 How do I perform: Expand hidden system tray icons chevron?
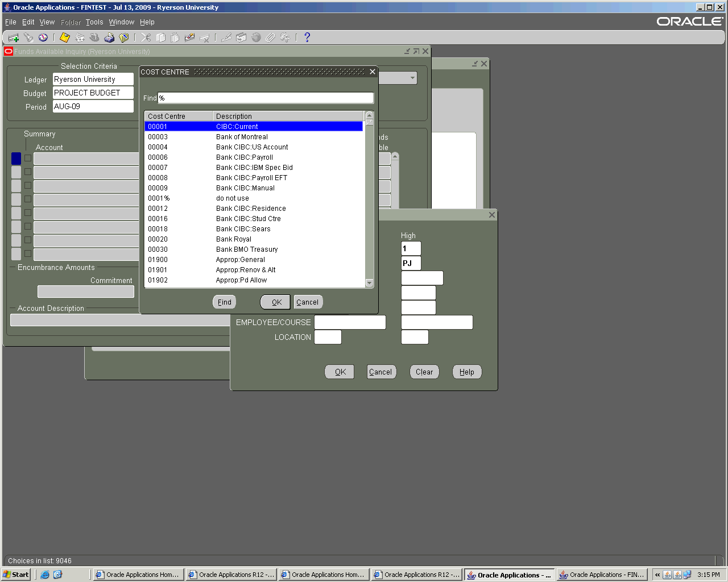tap(657, 575)
